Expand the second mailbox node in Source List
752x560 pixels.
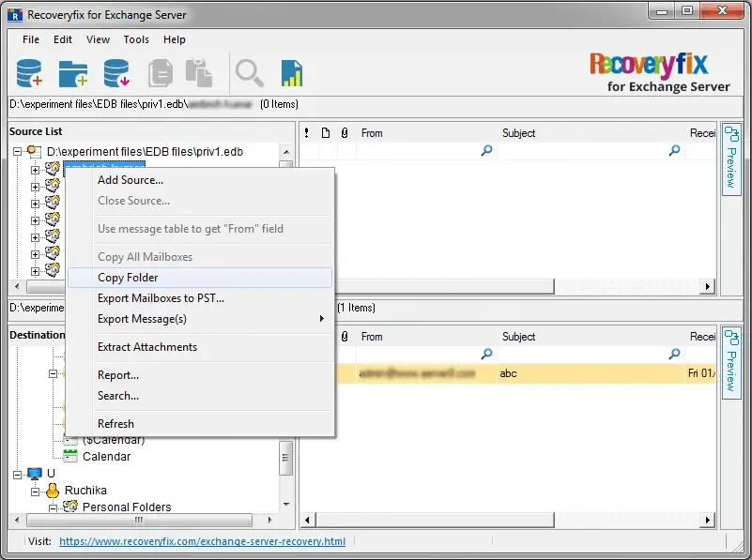(35, 187)
